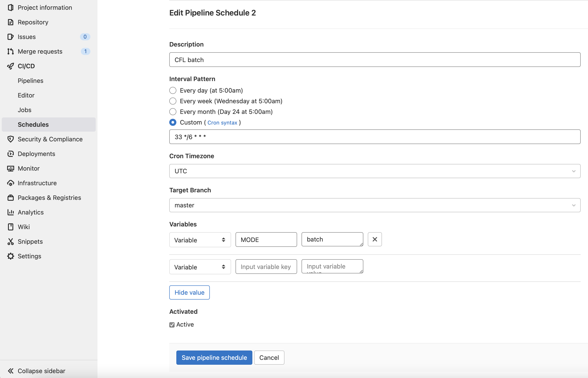Select Every week Wednesday radio option
This screenshot has height=378, width=588.
[x=173, y=101]
